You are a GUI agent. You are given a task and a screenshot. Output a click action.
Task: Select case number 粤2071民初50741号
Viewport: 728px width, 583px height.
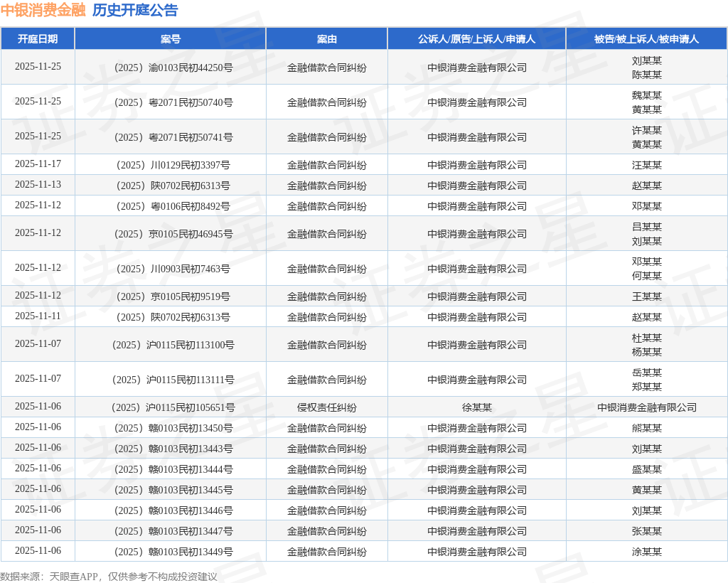pos(173,137)
